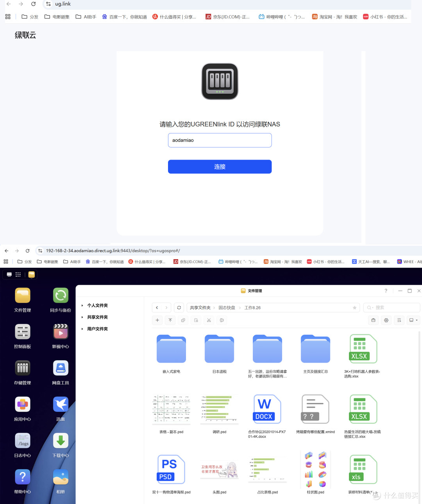Click the cut scissors toolbar icon
The width and height of the screenshot is (422, 504).
point(209,320)
